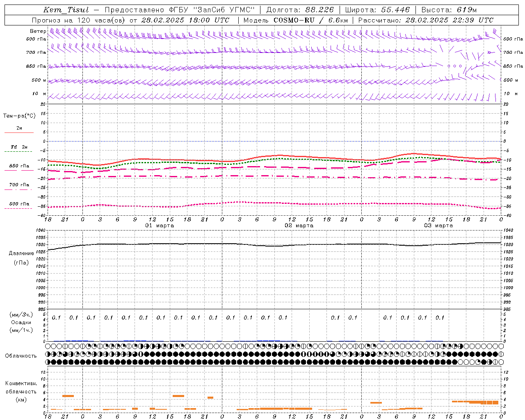This screenshot has width=525, height=420.
Task: Click the 500 гПа temperature legend label
Action: (19, 204)
